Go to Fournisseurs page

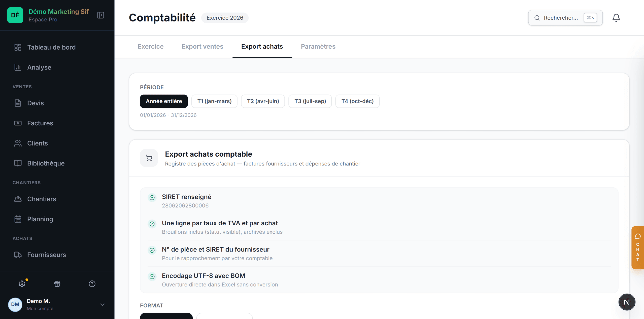coord(47,255)
